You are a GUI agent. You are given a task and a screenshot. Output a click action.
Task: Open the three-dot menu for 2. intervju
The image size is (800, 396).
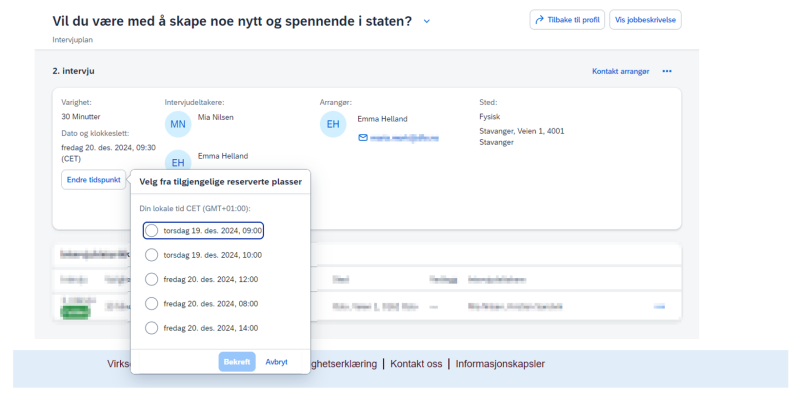tap(667, 71)
